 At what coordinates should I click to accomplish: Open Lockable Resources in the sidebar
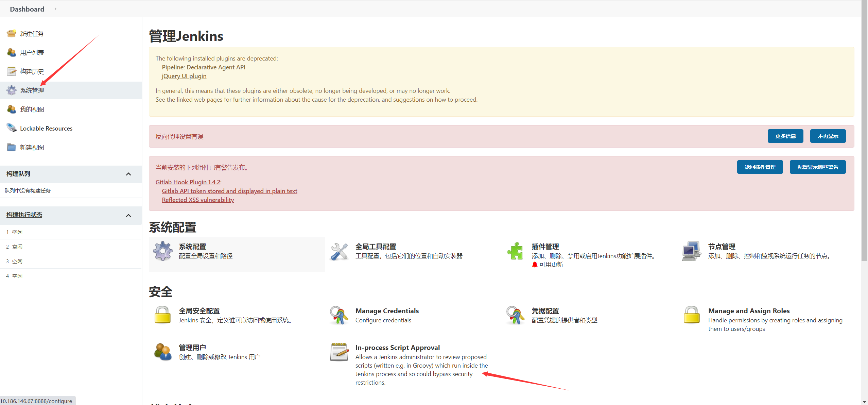tap(46, 128)
